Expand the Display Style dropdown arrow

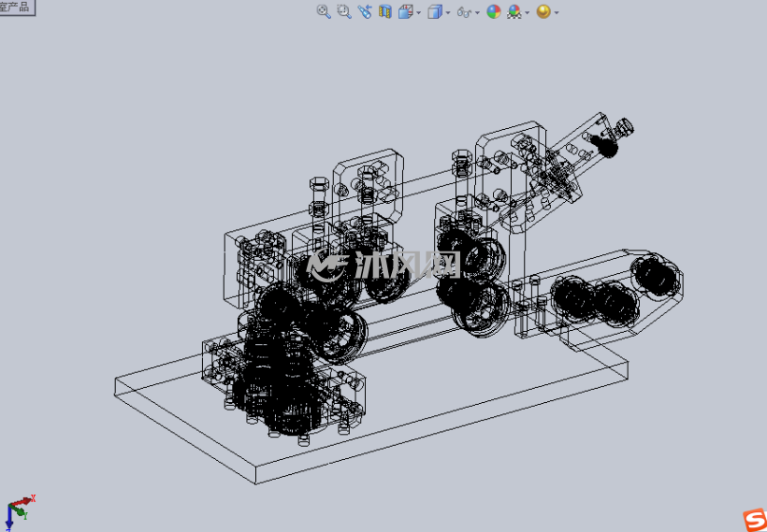point(448,13)
